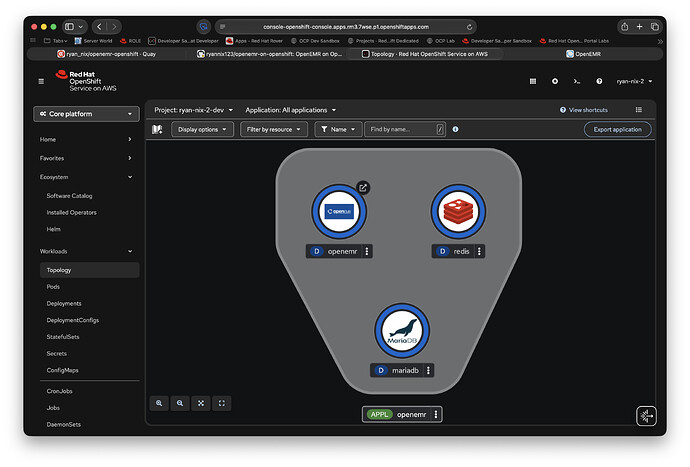Image resolution: width=690 pixels, height=467 pixels.
Task: Switch to the openemr-openshift Quay tab
Action: click(107, 54)
